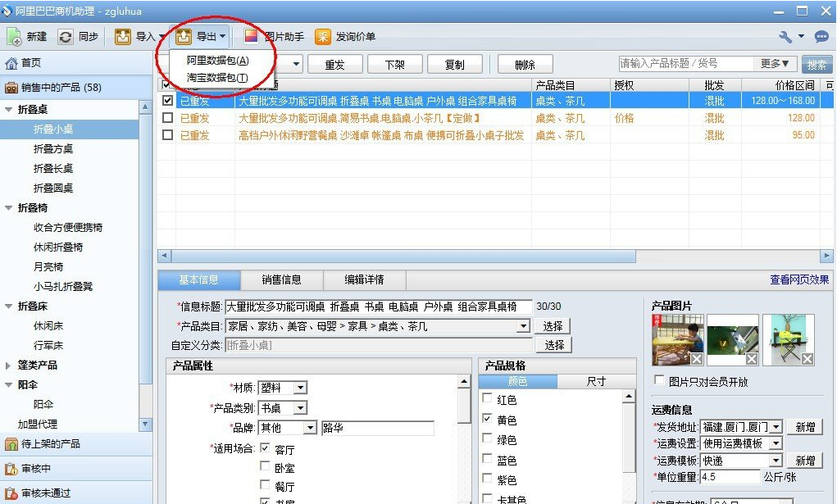Click the 待上架的产品 icon
Screen dimensions: 837x504
coord(11,443)
